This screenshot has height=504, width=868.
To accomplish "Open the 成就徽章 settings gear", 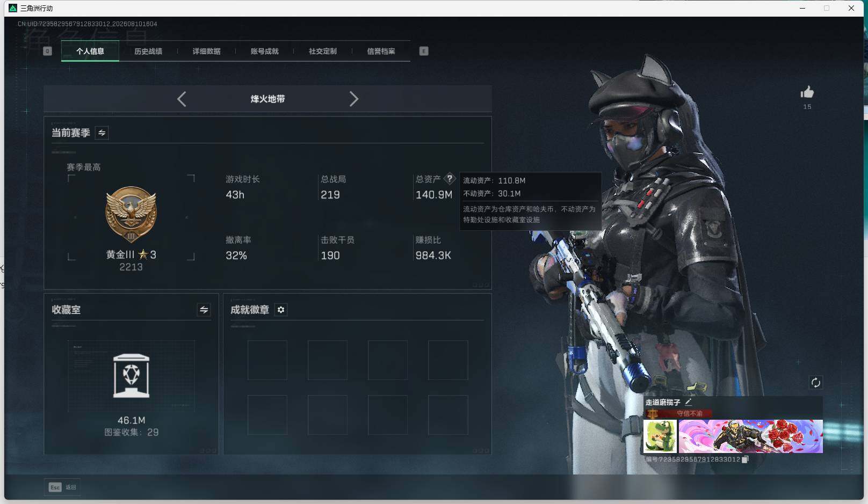I will click(x=280, y=310).
